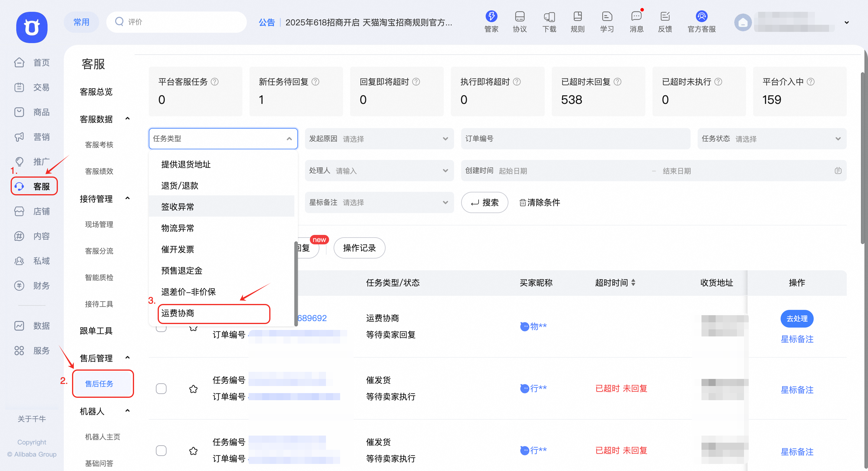
Task: Click the 操作记录 button
Action: (359, 248)
